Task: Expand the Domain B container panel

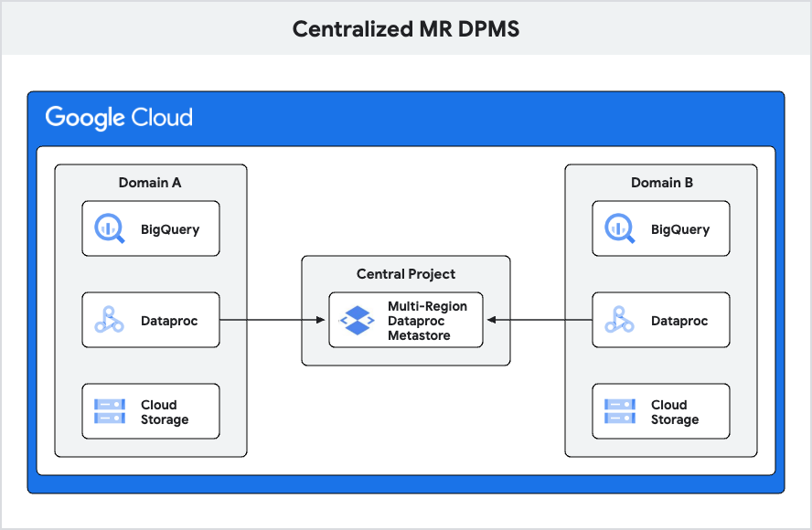Action: pos(660,311)
